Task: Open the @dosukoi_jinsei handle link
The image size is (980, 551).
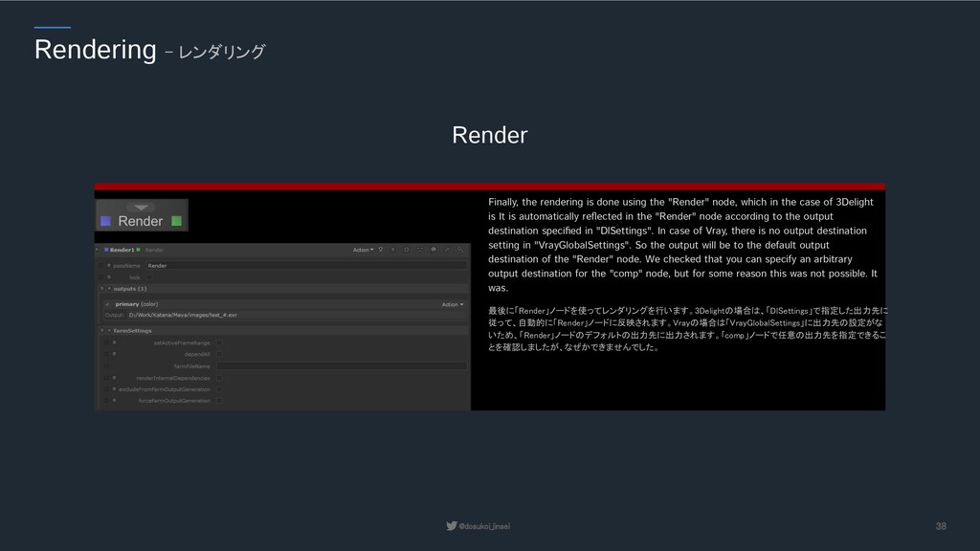Action: (x=484, y=527)
